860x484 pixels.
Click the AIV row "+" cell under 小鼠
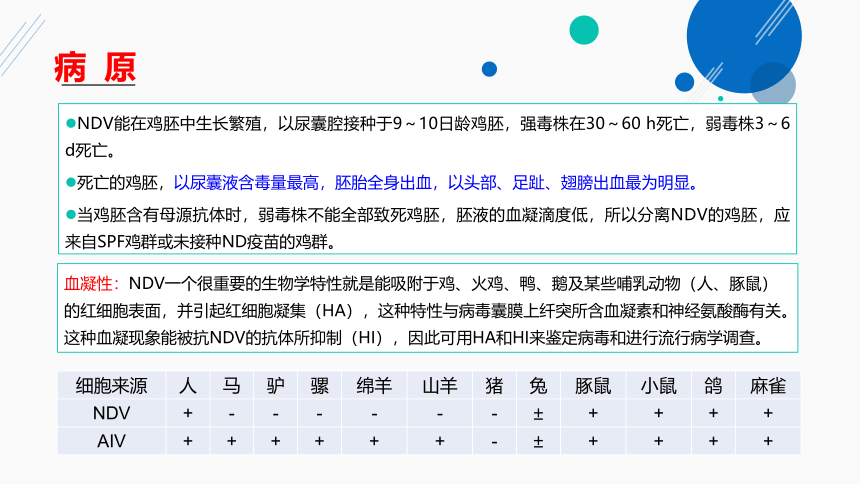[x=659, y=441]
